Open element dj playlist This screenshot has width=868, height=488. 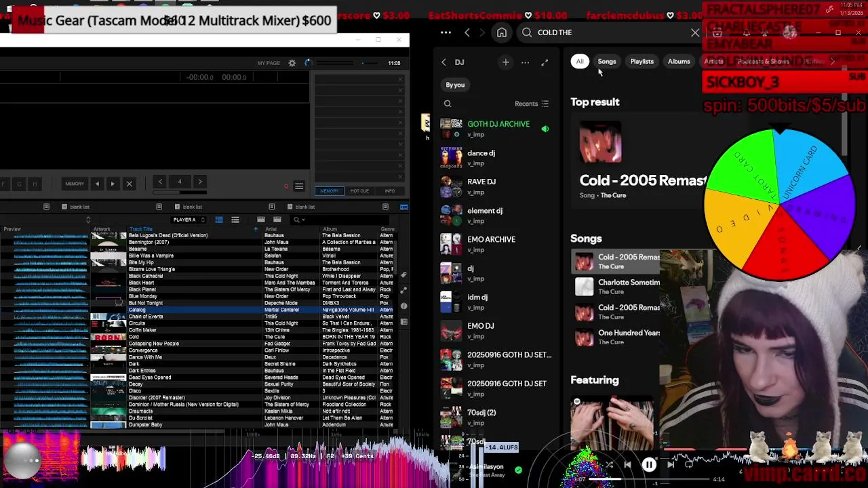click(496, 216)
